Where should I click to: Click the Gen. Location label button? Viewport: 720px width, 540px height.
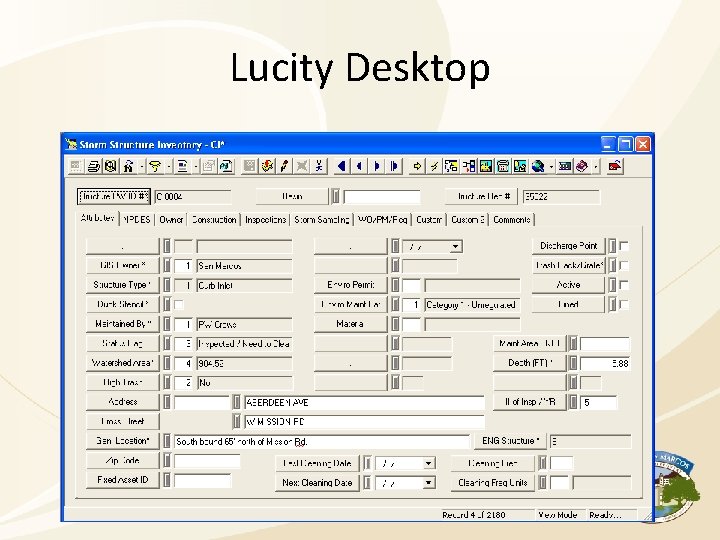123,441
